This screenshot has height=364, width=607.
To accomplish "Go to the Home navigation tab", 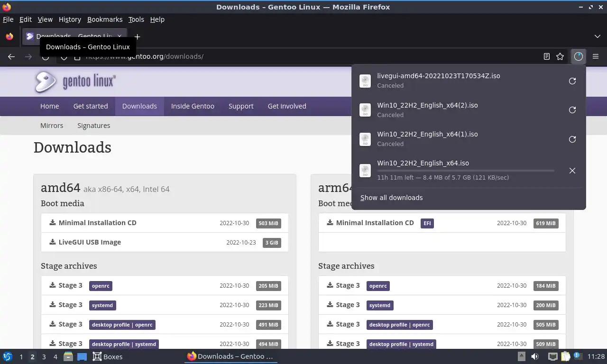I will [x=50, y=106].
